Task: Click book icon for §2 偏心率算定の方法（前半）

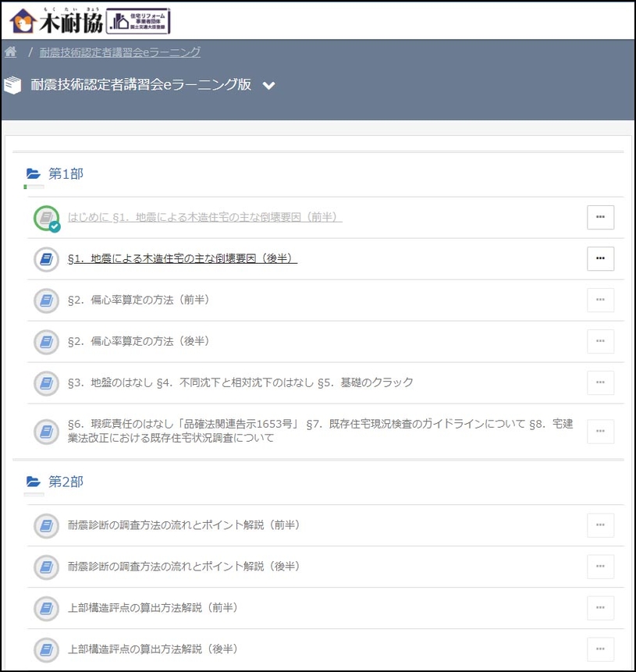Action: click(x=47, y=300)
